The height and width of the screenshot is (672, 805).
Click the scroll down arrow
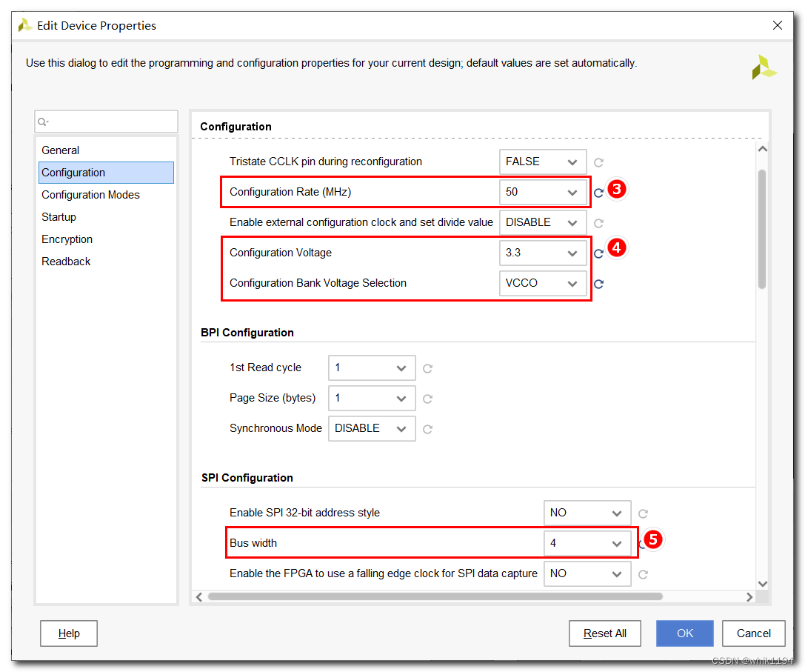762,584
